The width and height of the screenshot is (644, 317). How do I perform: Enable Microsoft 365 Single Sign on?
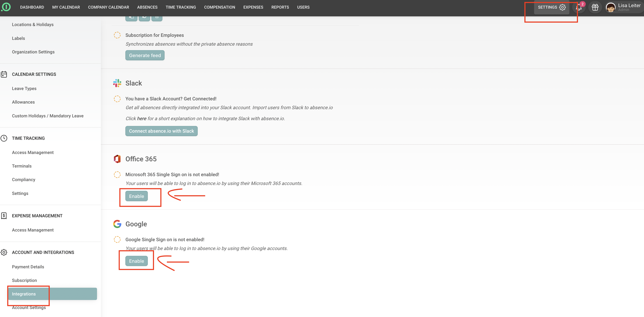(137, 196)
